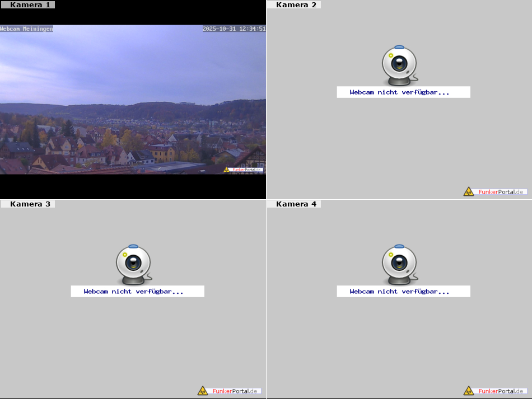Click the "Webcam Meiningen" title overlay

point(26,29)
